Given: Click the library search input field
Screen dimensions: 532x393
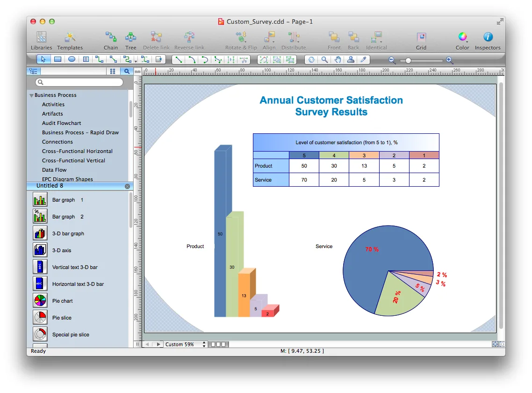Looking at the screenshot, I should (x=79, y=82).
